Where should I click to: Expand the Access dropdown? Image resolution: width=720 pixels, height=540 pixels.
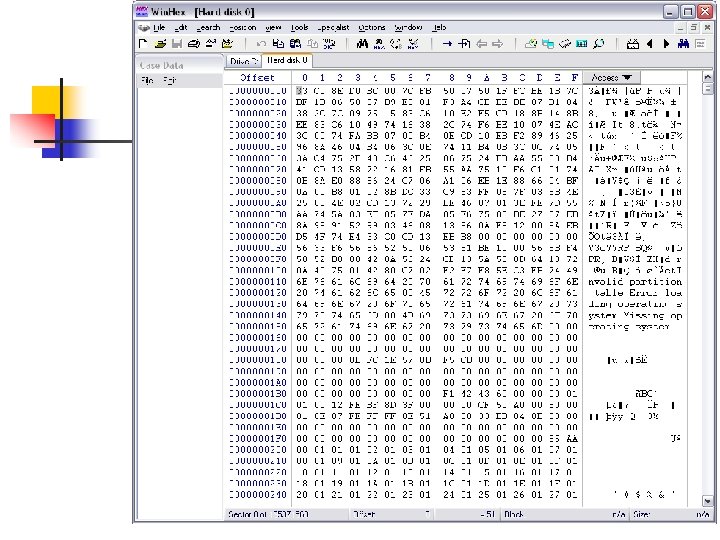611,78
